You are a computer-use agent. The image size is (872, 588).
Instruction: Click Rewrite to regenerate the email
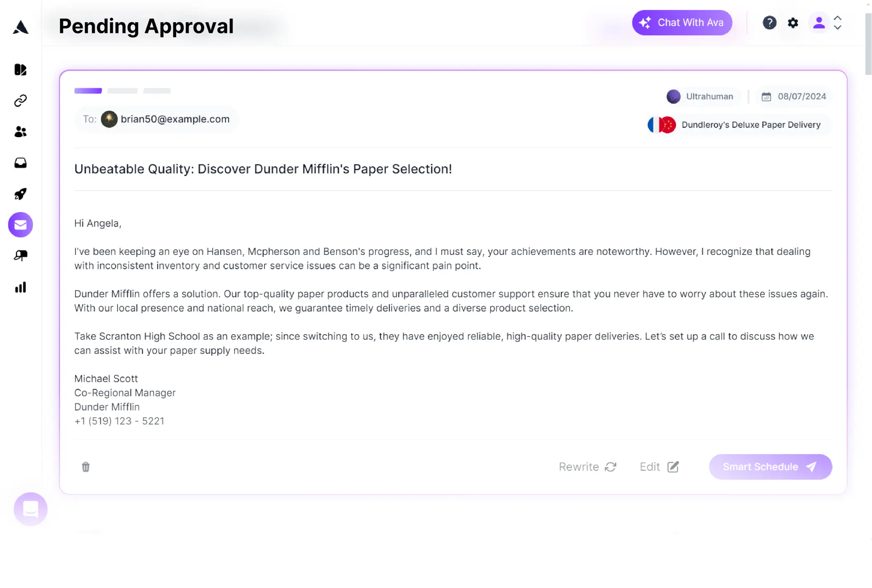(588, 467)
